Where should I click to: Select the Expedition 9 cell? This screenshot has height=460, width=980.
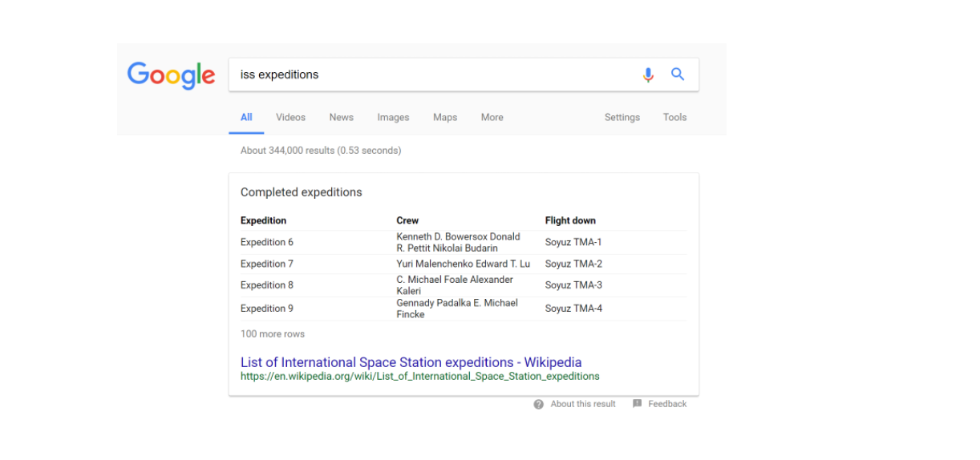(267, 309)
